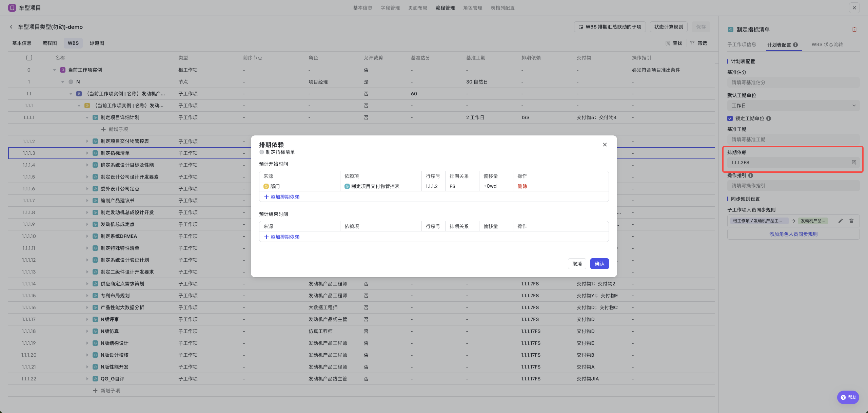Delete 制定指标清单 using the red trash icon

(x=854, y=30)
